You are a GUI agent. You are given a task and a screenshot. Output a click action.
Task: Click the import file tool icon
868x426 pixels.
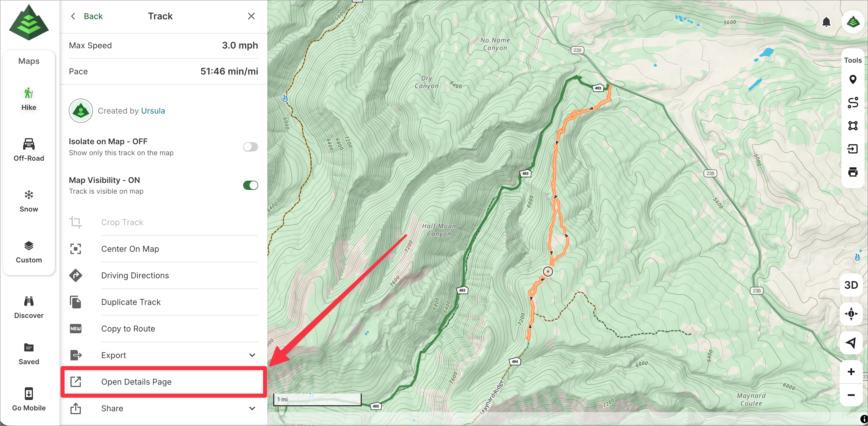(x=852, y=149)
